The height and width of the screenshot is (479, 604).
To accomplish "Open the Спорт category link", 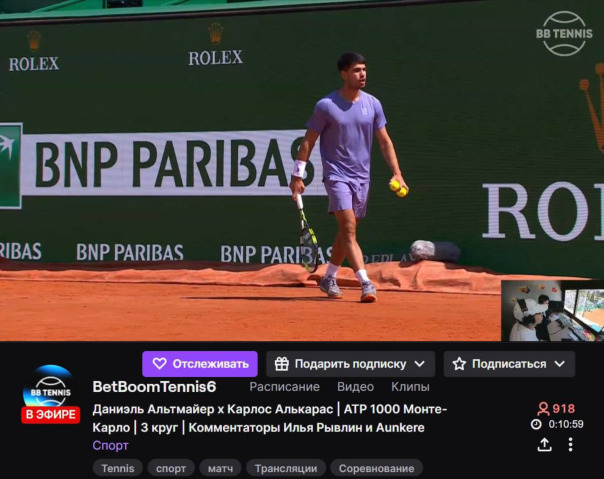I will click(x=111, y=445).
